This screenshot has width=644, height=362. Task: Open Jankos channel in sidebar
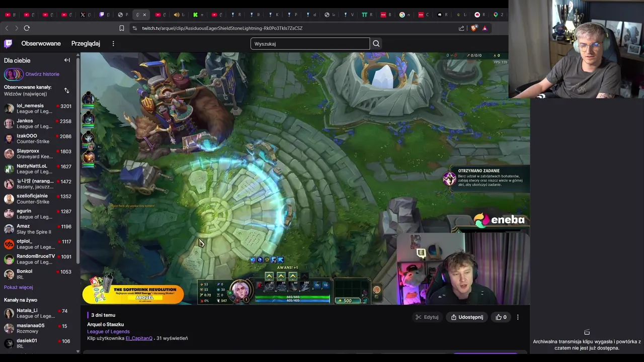tap(39, 124)
